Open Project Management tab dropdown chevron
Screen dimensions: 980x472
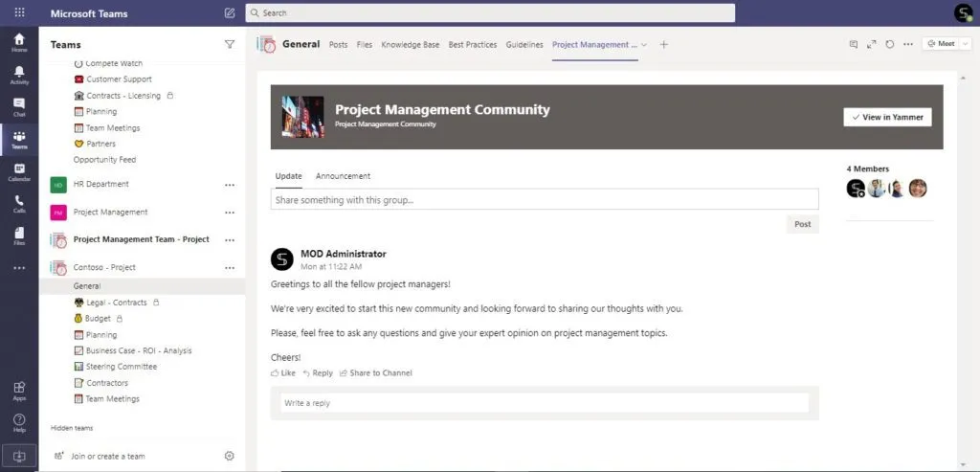coord(644,45)
